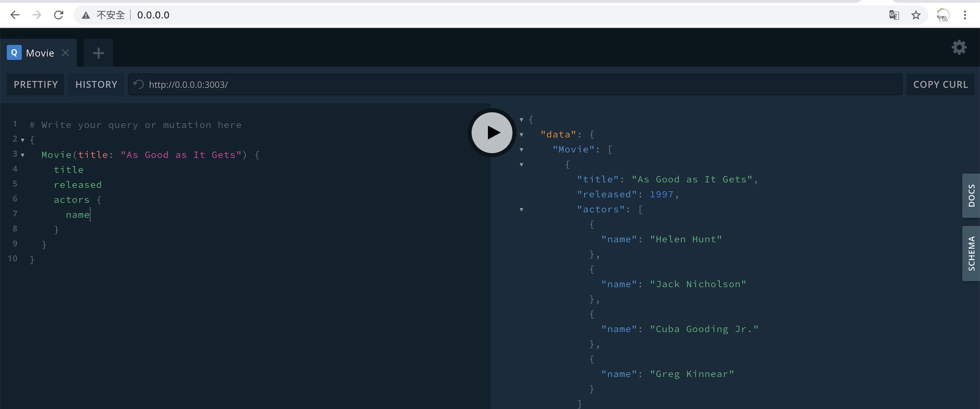Viewport: 980px width, 409px height.
Task: Collapse the "actors" array in response
Action: tap(521, 210)
